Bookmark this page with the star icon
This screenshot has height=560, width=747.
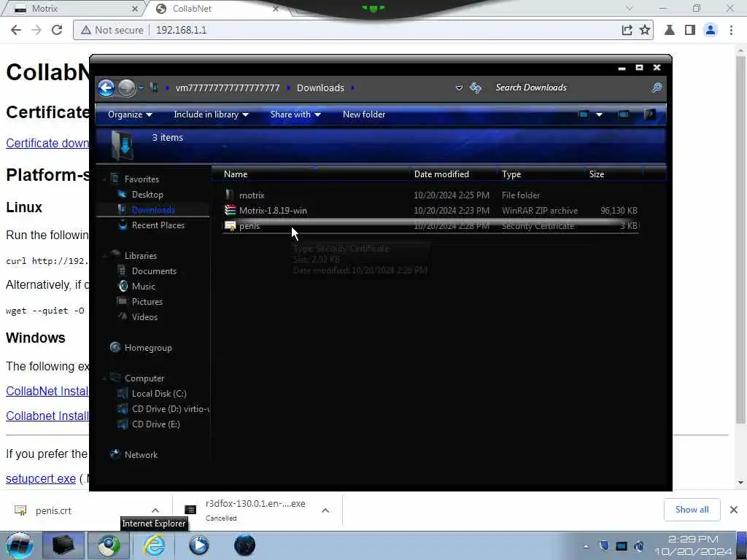[x=645, y=30]
